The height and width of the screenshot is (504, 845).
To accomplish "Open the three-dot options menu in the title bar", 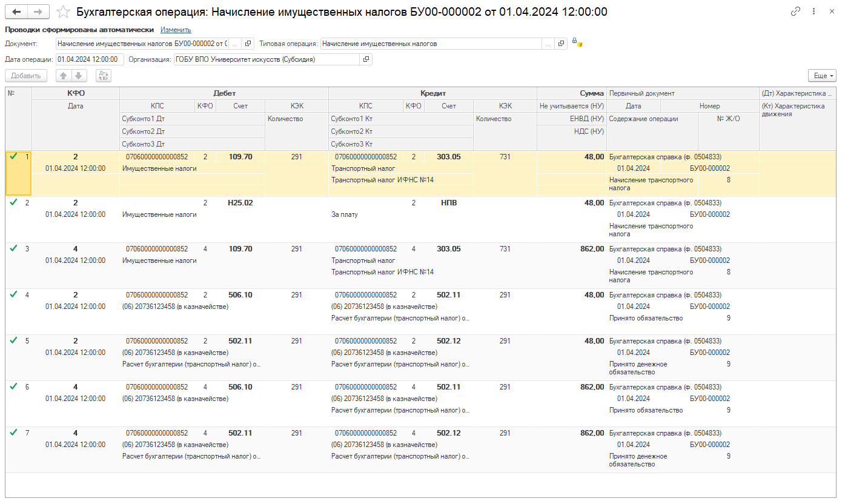I will click(x=814, y=12).
